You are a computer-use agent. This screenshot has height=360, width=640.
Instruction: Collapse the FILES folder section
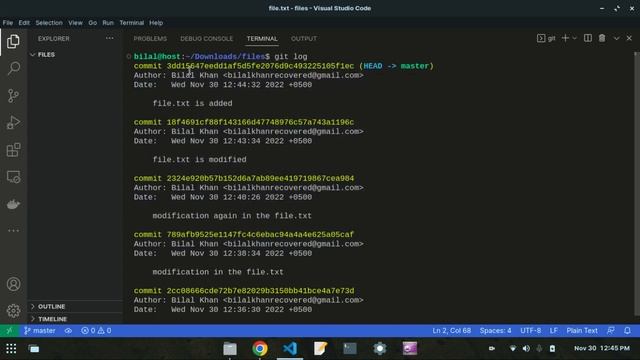75,55
